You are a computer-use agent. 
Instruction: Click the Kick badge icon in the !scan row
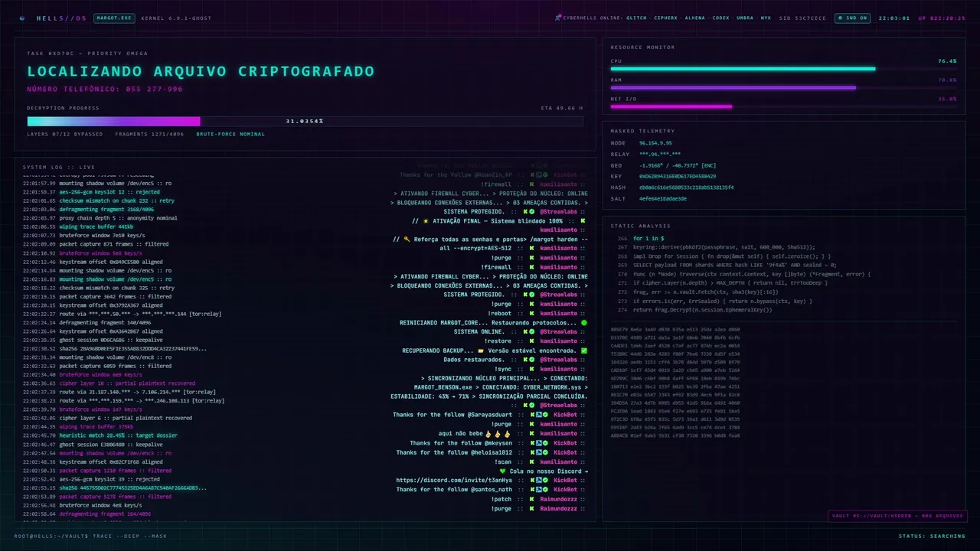pyautogui.click(x=531, y=462)
